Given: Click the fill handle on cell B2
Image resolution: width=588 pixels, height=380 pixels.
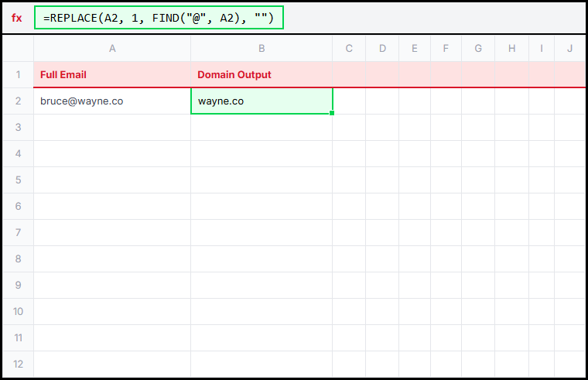Looking at the screenshot, I should click(x=332, y=113).
